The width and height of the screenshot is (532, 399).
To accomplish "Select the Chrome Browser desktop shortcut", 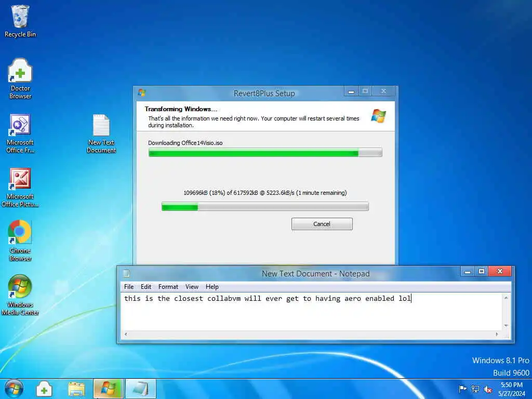I will (20, 241).
